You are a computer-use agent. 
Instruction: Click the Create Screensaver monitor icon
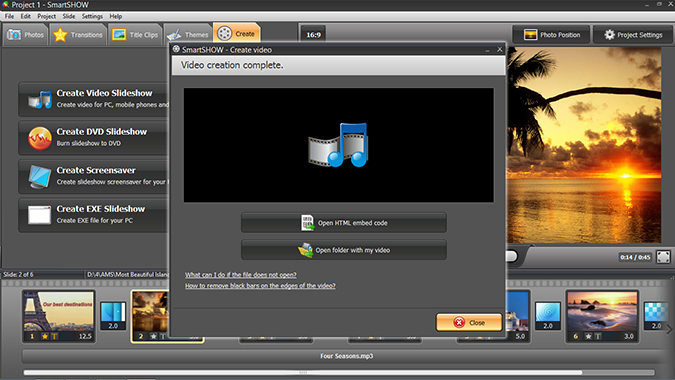coord(40,177)
